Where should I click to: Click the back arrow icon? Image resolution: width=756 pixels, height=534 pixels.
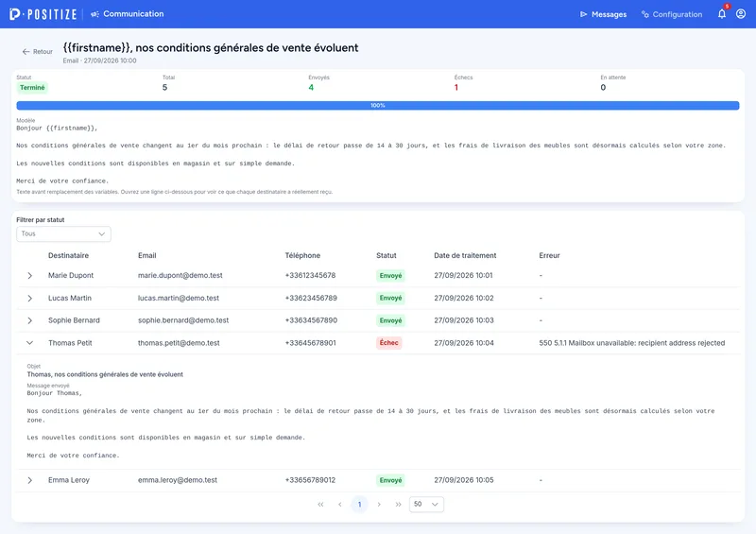pyautogui.click(x=26, y=52)
